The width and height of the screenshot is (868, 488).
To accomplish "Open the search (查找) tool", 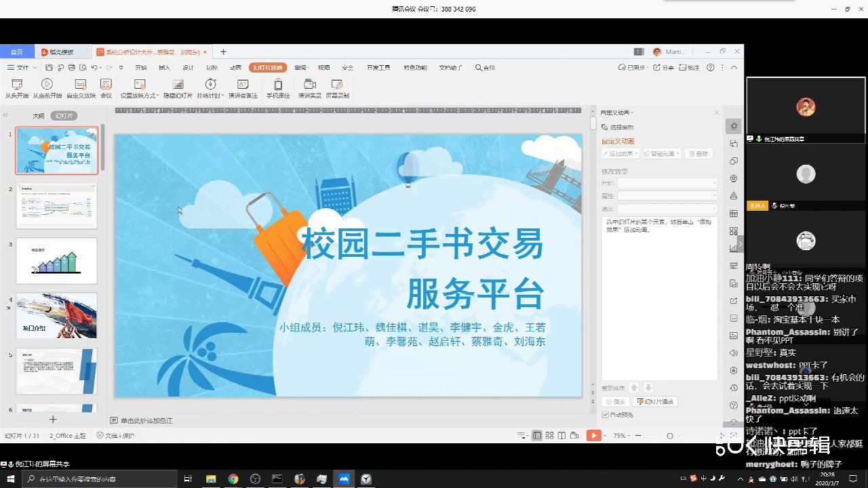I will (x=485, y=68).
